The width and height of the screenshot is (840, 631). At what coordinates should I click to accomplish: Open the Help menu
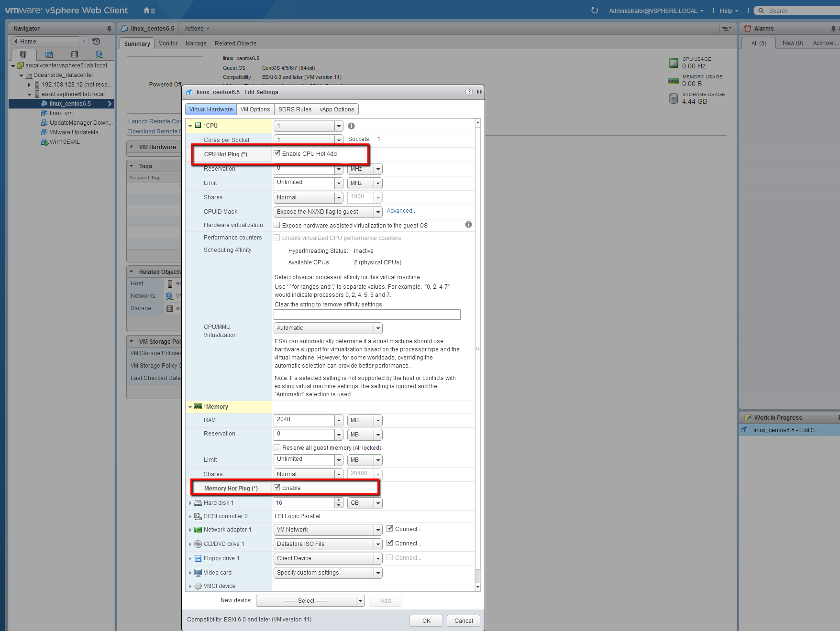pyautogui.click(x=729, y=11)
